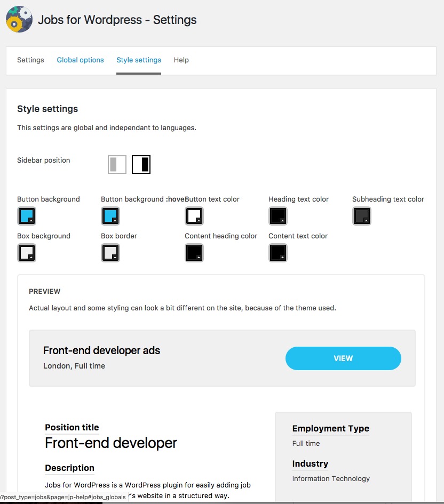Viewport: 444px width, 504px height.
Task: Switch to the Global options tab
Action: (80, 60)
